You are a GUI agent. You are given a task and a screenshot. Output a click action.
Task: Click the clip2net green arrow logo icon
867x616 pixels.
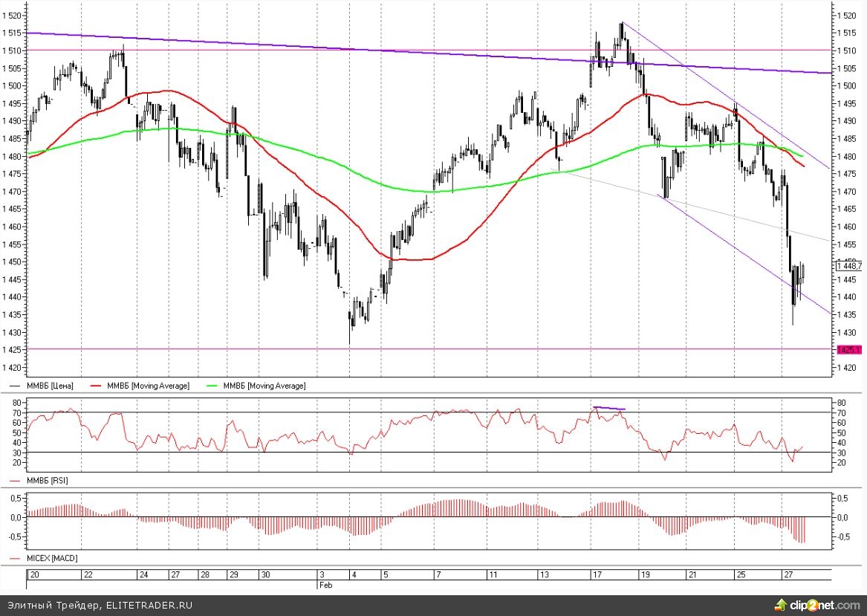point(779,603)
